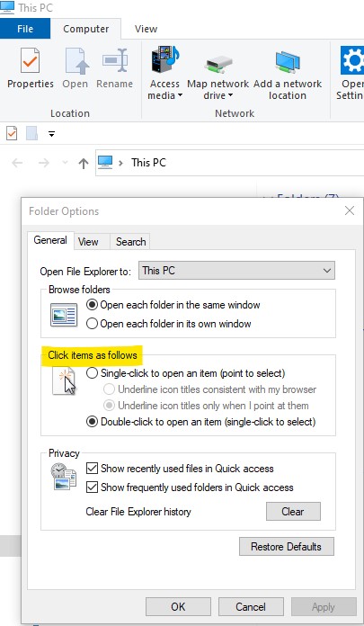Click the Restore Defaults button

(287, 547)
